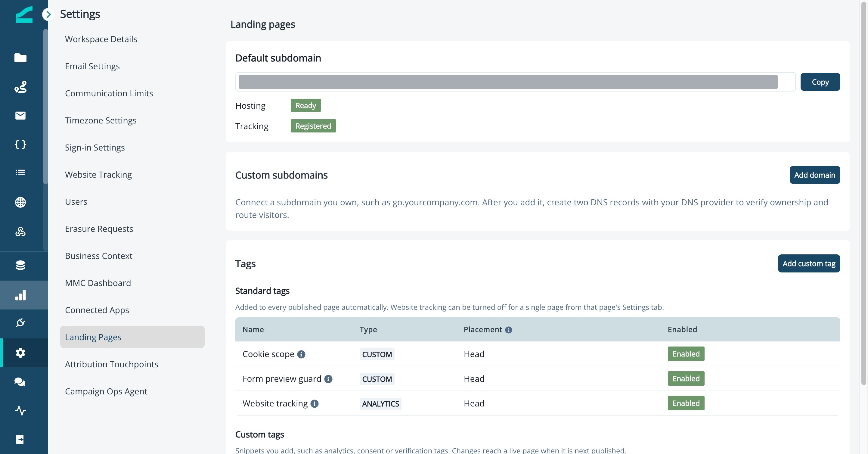868x454 pixels.
Task: Expand the sidebar with the chevron button
Action: 48,14
